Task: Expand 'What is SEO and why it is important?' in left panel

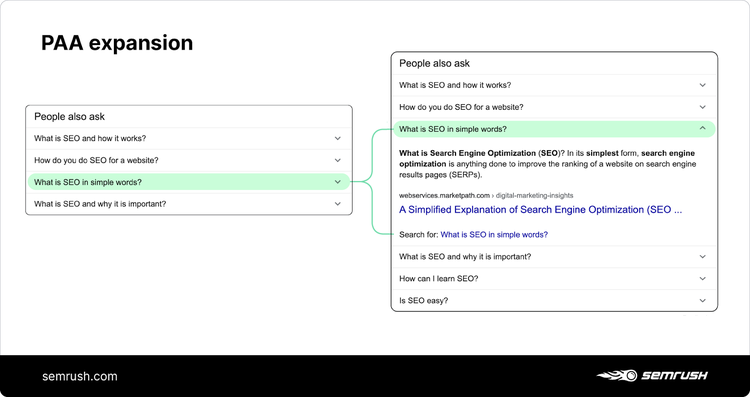Action: [x=189, y=204]
